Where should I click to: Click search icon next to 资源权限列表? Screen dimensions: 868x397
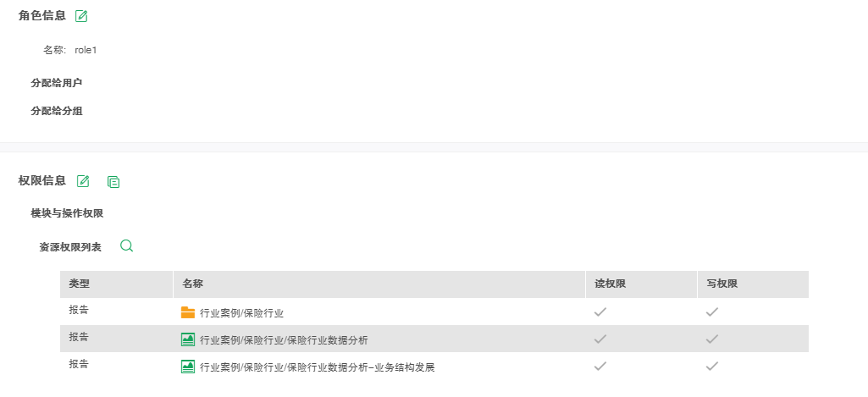pyautogui.click(x=127, y=246)
